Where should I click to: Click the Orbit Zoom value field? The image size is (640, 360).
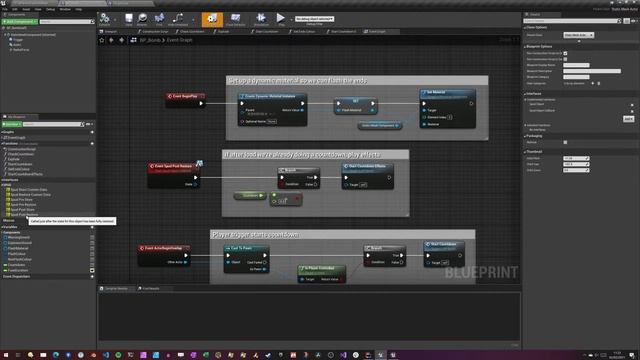click(576, 170)
